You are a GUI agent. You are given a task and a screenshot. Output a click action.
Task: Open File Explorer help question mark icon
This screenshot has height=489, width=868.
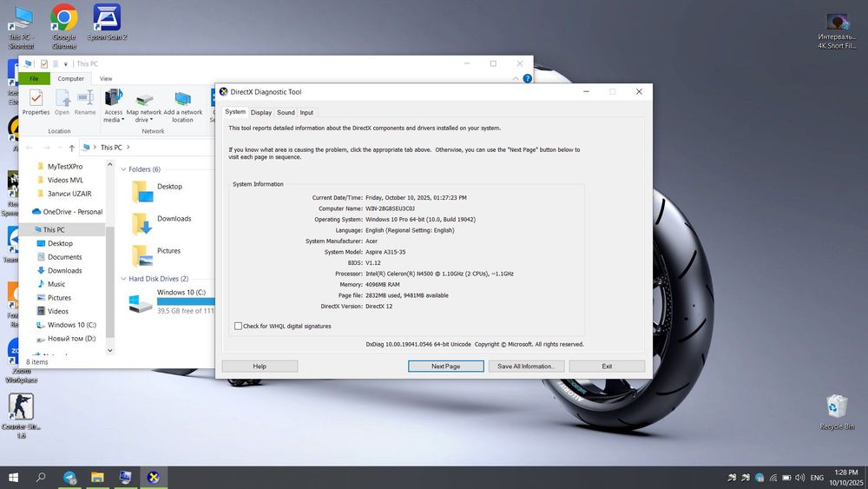(x=527, y=79)
